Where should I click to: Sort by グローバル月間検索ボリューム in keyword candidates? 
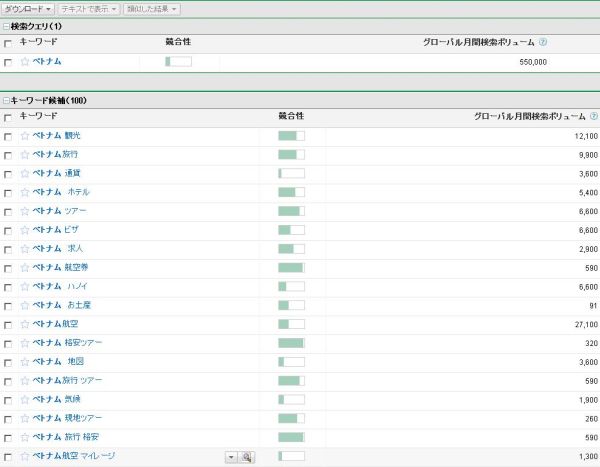point(529,117)
